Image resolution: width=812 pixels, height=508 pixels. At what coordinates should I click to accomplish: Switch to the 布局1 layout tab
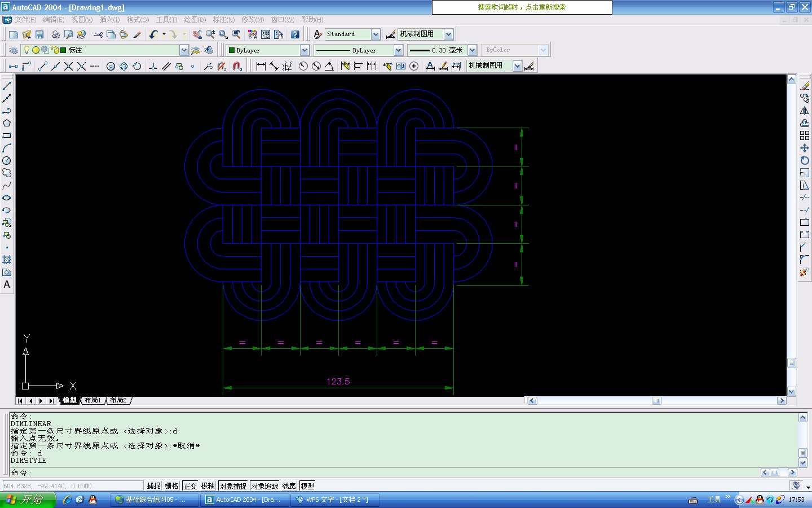coord(92,400)
